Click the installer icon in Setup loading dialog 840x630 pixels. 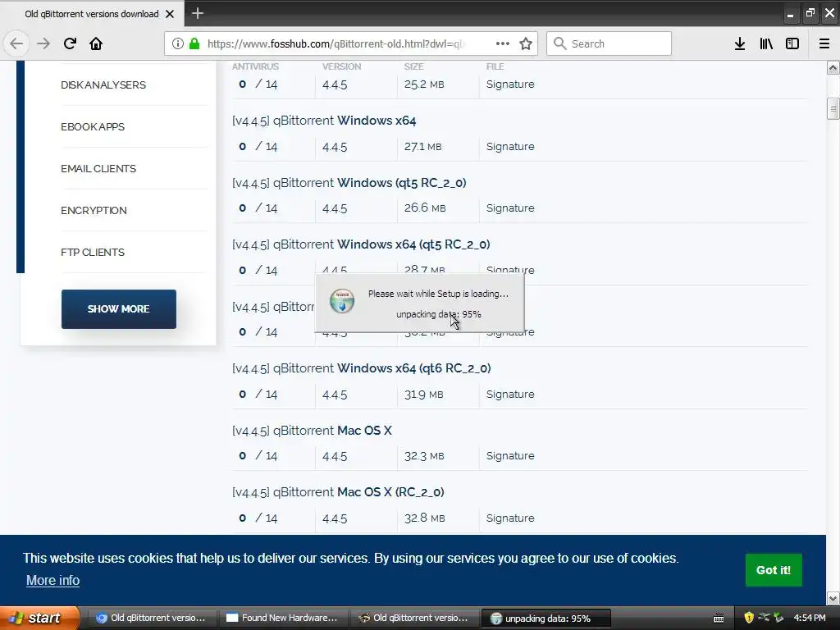342,300
